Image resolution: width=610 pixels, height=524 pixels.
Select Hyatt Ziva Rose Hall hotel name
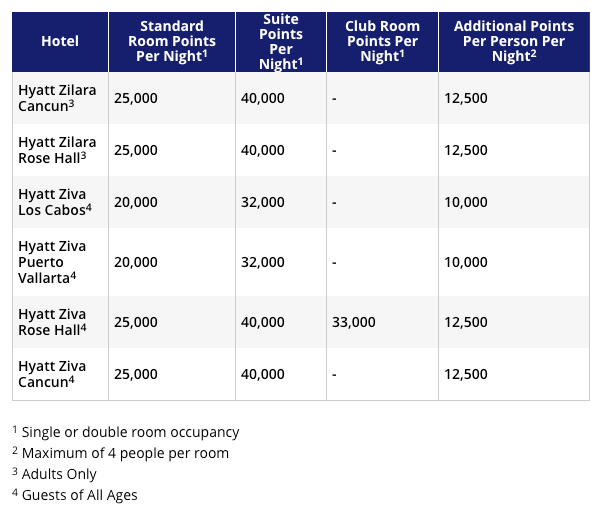[x=52, y=322]
